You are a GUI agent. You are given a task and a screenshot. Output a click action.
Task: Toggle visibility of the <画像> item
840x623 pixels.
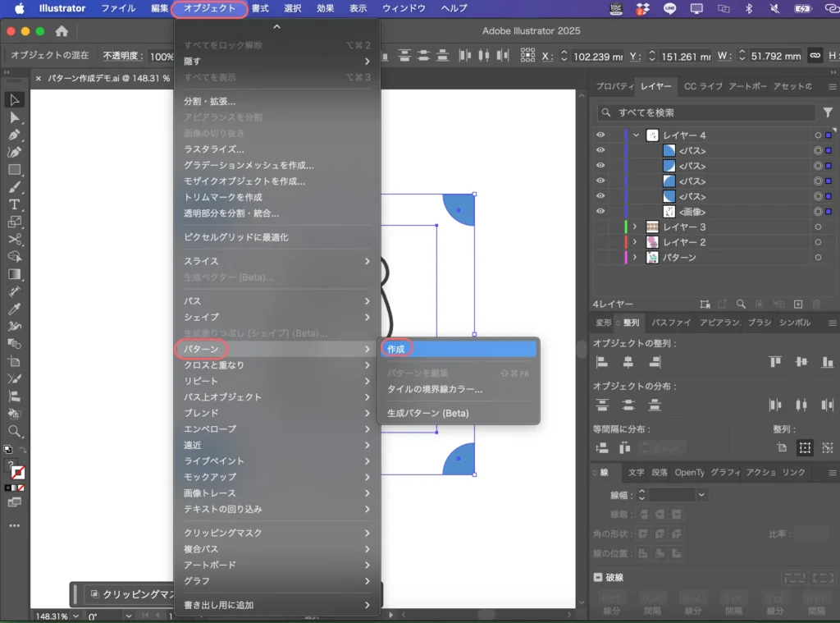(600, 212)
